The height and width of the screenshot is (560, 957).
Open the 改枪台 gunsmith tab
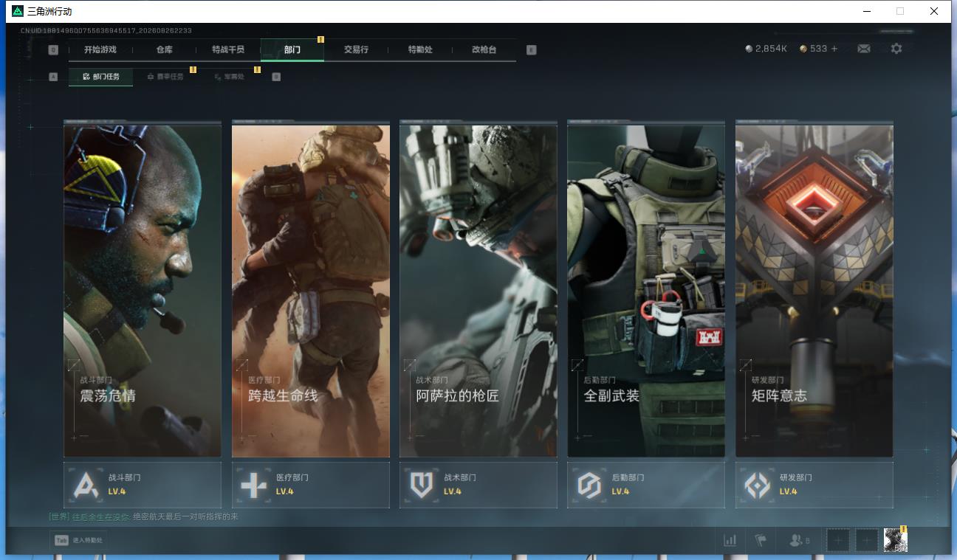[484, 50]
